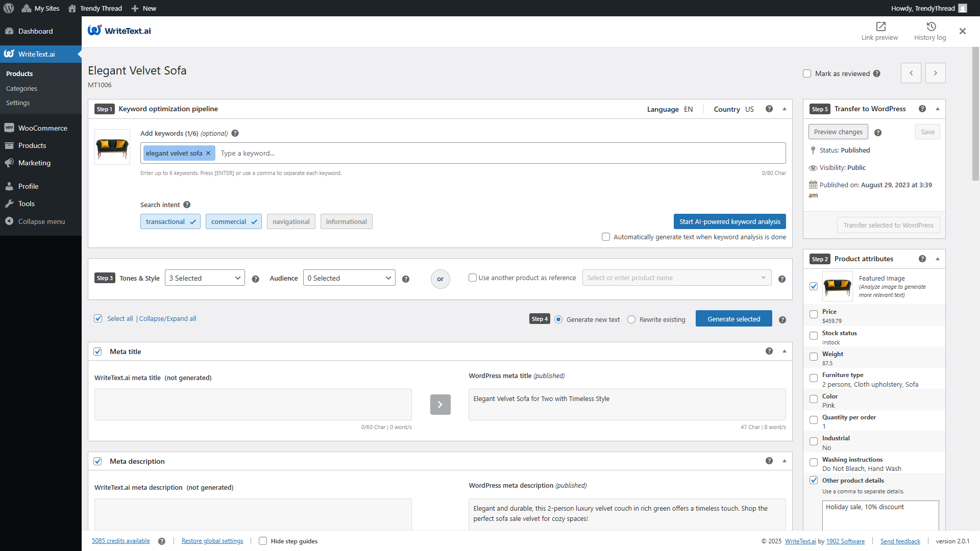This screenshot has width=980, height=551.
Task: Check the Mark as reviewed box
Action: click(x=807, y=73)
